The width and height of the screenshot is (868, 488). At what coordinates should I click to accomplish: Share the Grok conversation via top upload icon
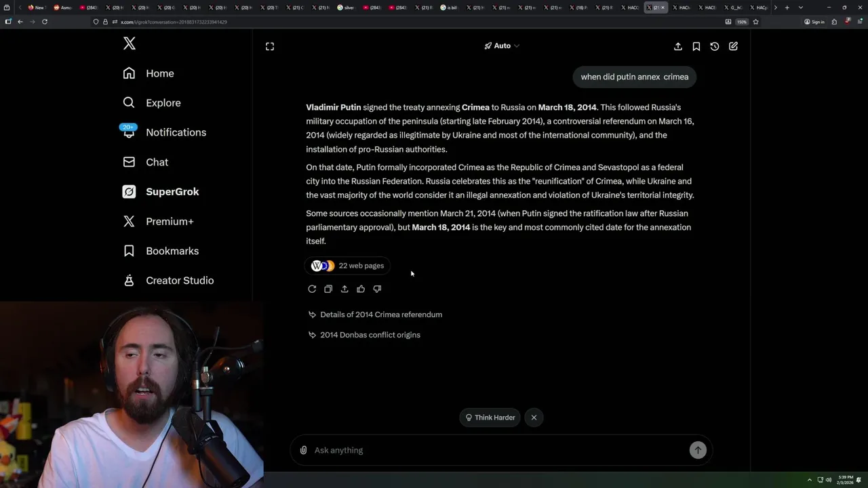tap(678, 46)
